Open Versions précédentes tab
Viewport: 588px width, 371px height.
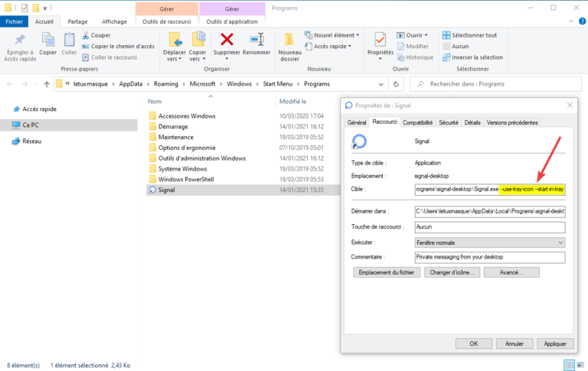tap(512, 122)
